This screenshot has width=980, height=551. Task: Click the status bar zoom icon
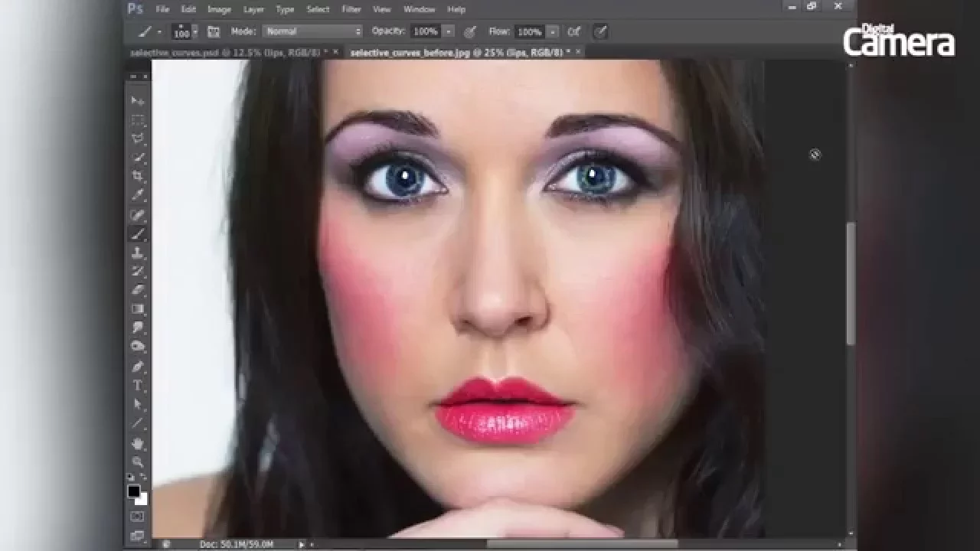pos(165,544)
